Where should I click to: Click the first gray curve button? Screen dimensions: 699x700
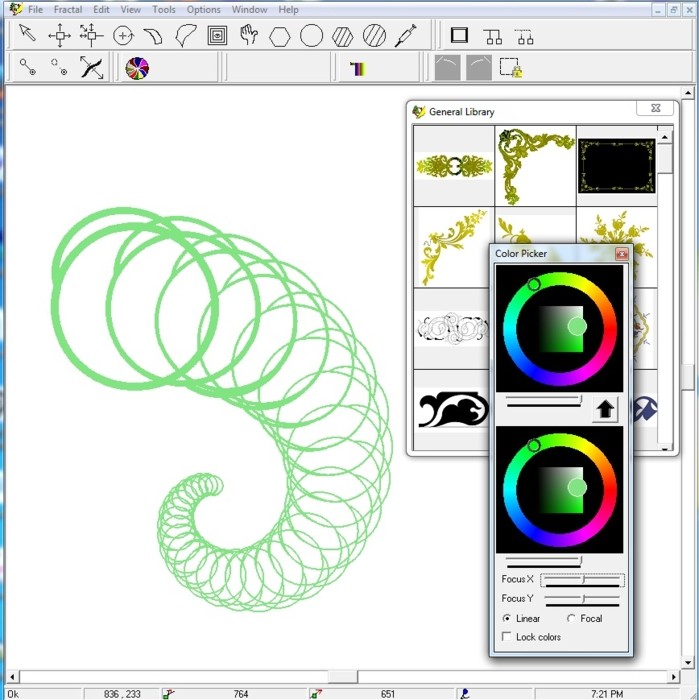tap(447, 67)
